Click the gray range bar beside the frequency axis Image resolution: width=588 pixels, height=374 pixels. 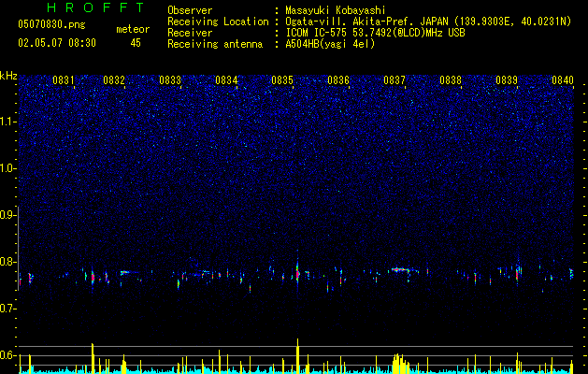coord(18,248)
